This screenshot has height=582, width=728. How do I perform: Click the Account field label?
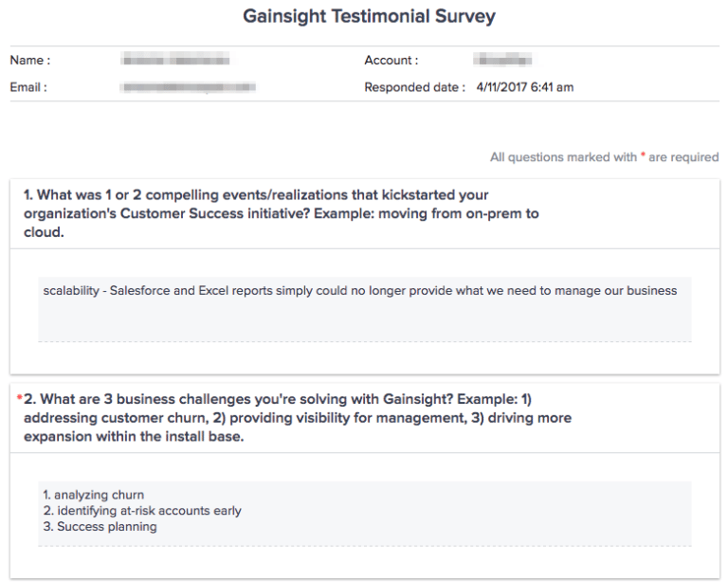click(391, 61)
